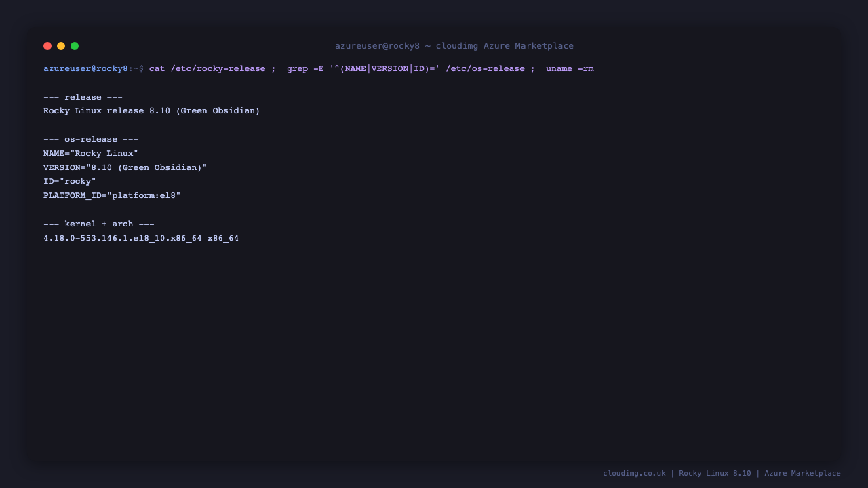This screenshot has width=868, height=488.
Task: Click the line VERSION="8.10 (Green Obsidian)"
Action: tap(125, 167)
